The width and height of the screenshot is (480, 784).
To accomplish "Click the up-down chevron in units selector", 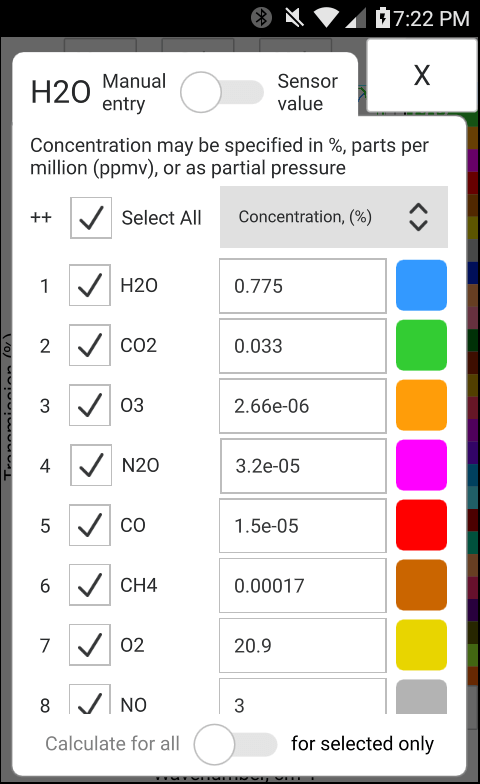I will tap(418, 217).
